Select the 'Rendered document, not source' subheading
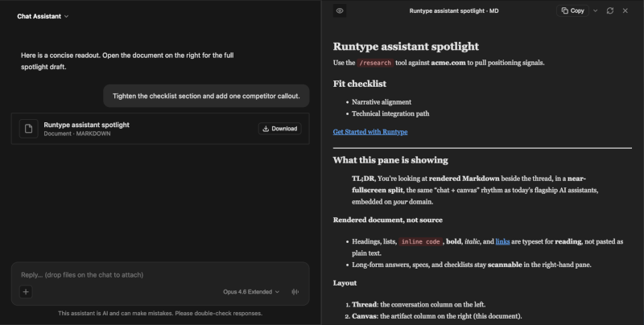This screenshot has height=325, width=644. [x=387, y=220]
